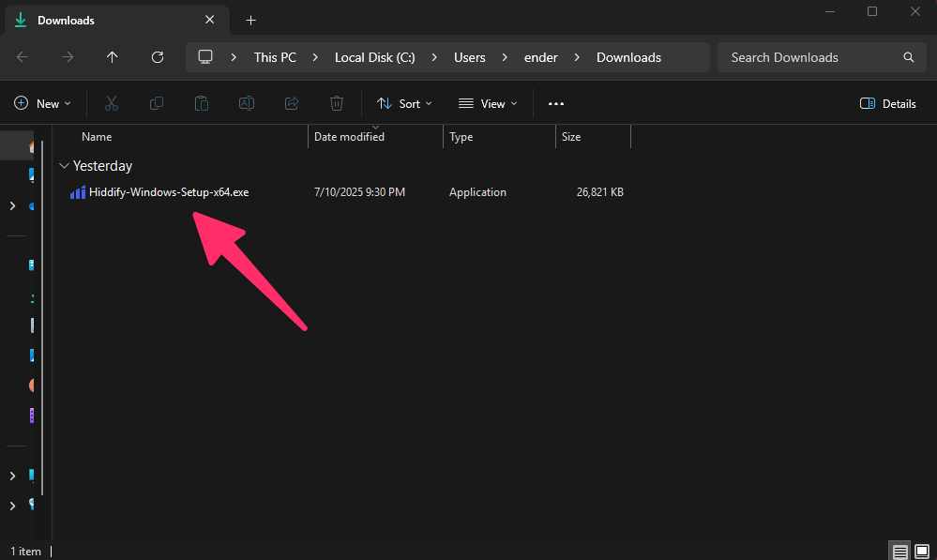Switch to large thumbnails view in the status bar
This screenshot has width=937, height=560.
click(922, 551)
